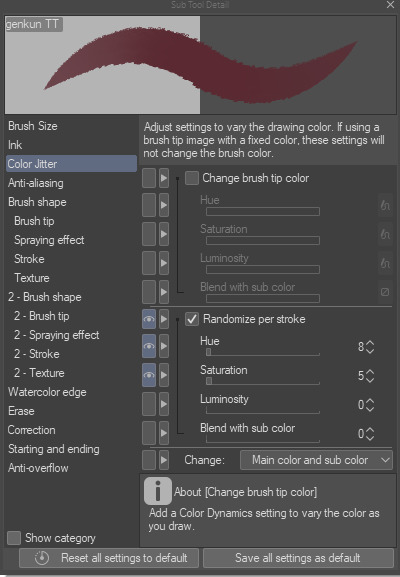Uncheck Randomize per stroke
Viewport: 400px width, 577px height.
pyautogui.click(x=192, y=319)
